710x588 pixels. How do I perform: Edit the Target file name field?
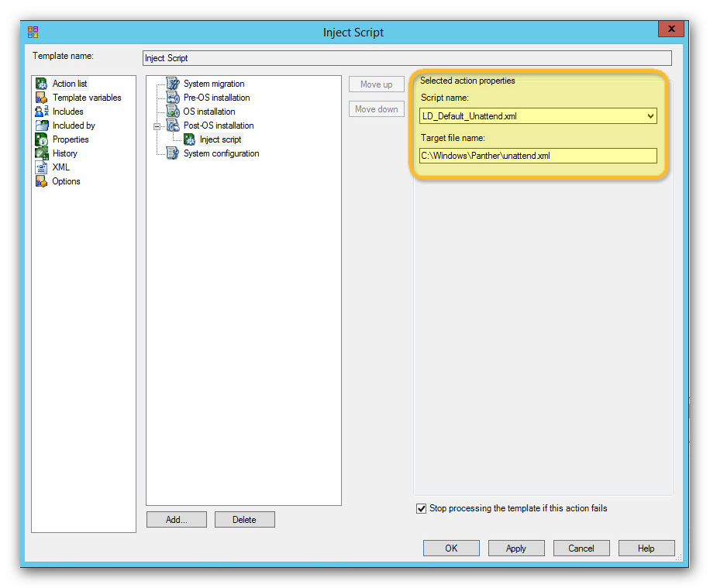click(538, 156)
